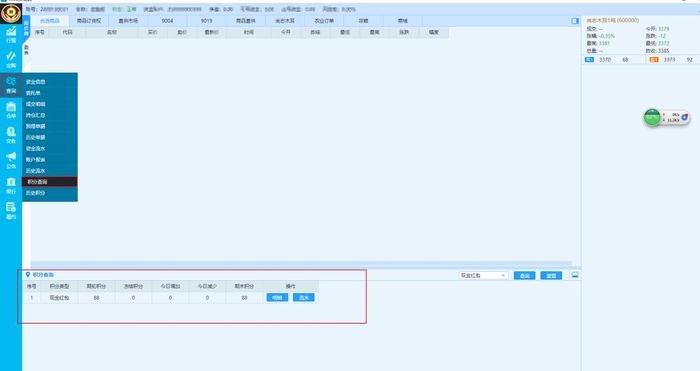Screen dimensions: 700x371
Task: Open the 银行 bank sidebar icon
Action: [x=11, y=186]
